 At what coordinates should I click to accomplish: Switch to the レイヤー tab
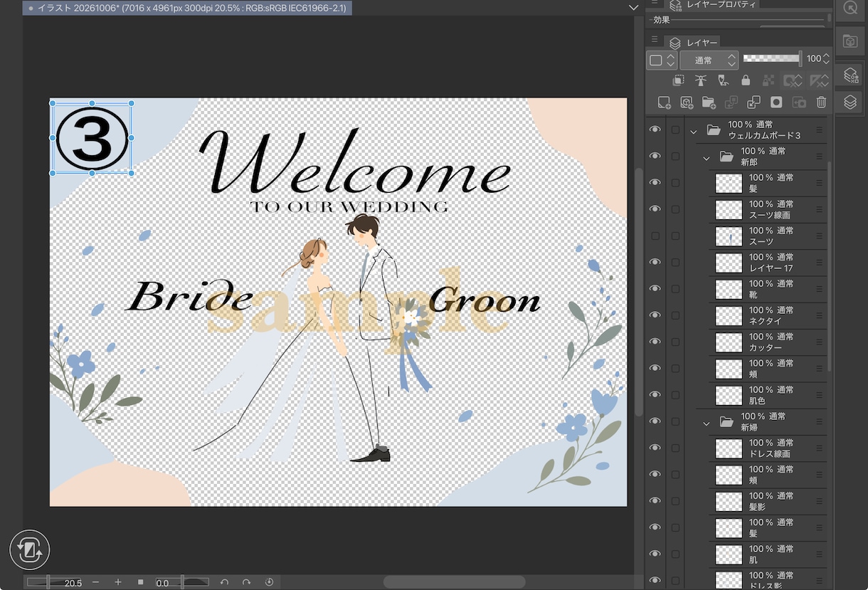[x=694, y=43]
